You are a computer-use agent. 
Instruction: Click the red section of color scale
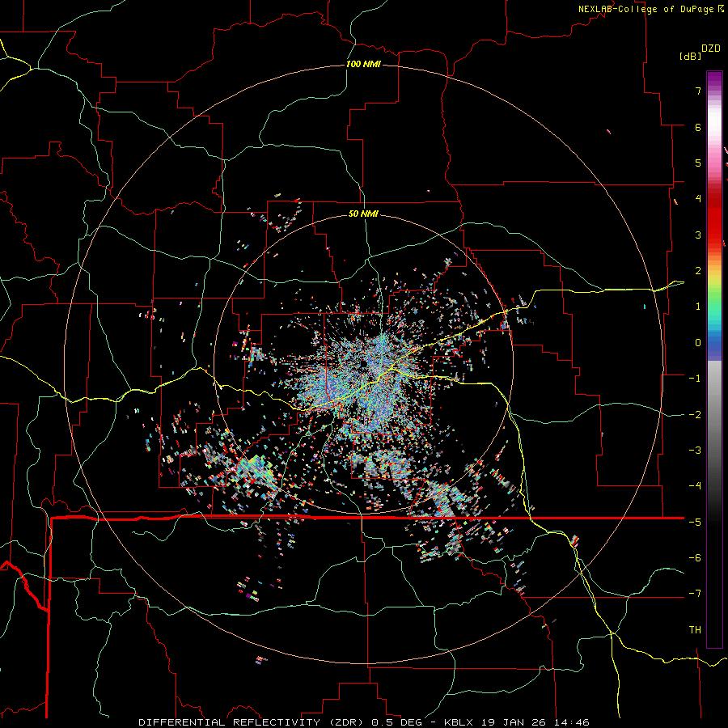(714, 218)
